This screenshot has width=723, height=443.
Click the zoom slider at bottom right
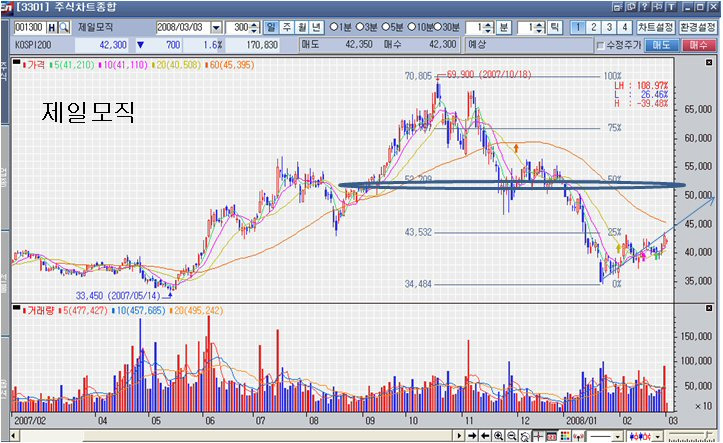pyautogui.click(x=693, y=436)
